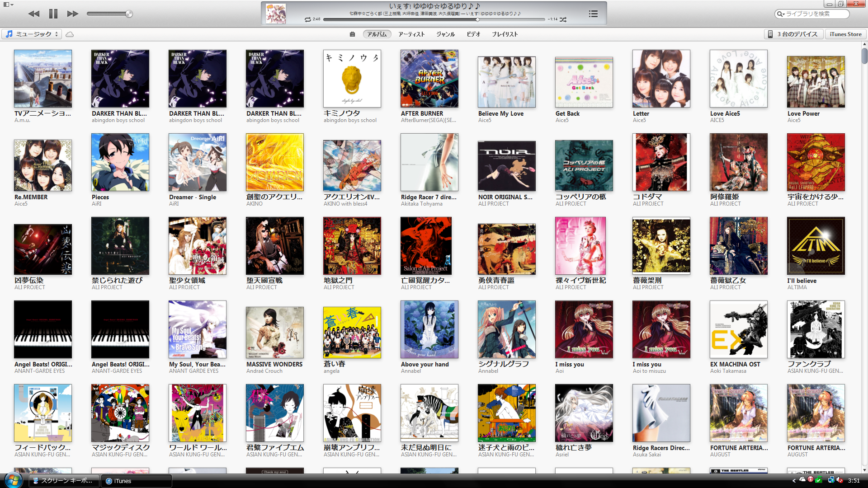
Task: Click the Aoi to misuzu artist name
Action: (x=649, y=371)
